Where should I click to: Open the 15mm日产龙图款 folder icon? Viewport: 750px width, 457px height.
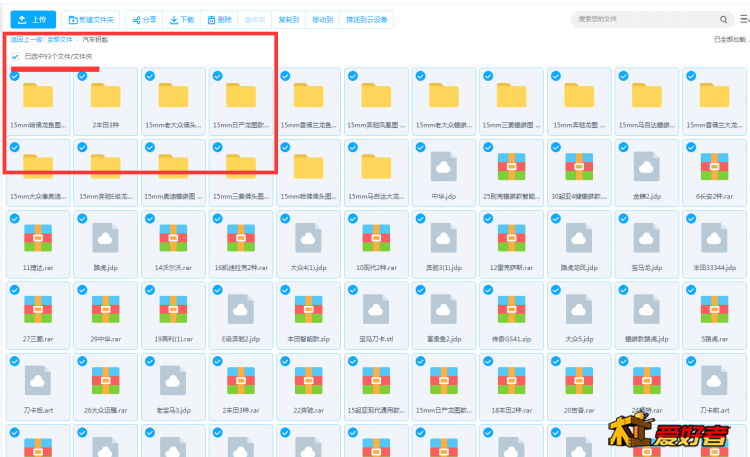tap(241, 95)
